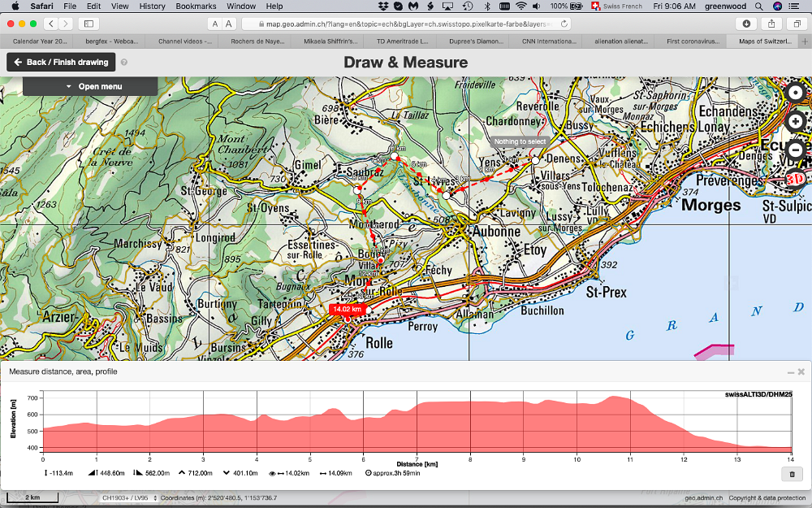Open the Copyright & data protection link

click(767, 497)
